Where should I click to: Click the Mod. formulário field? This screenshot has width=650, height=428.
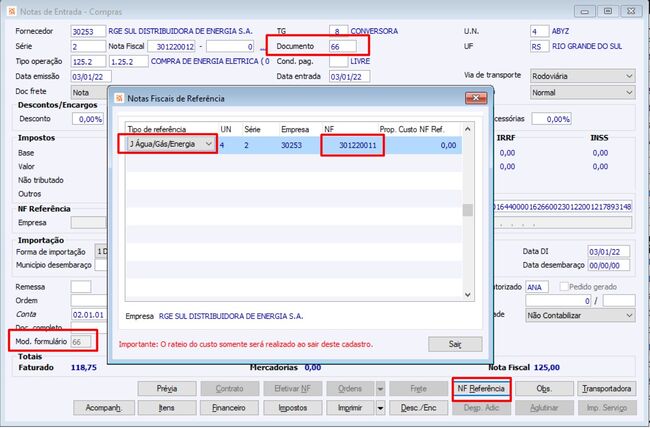(81, 342)
